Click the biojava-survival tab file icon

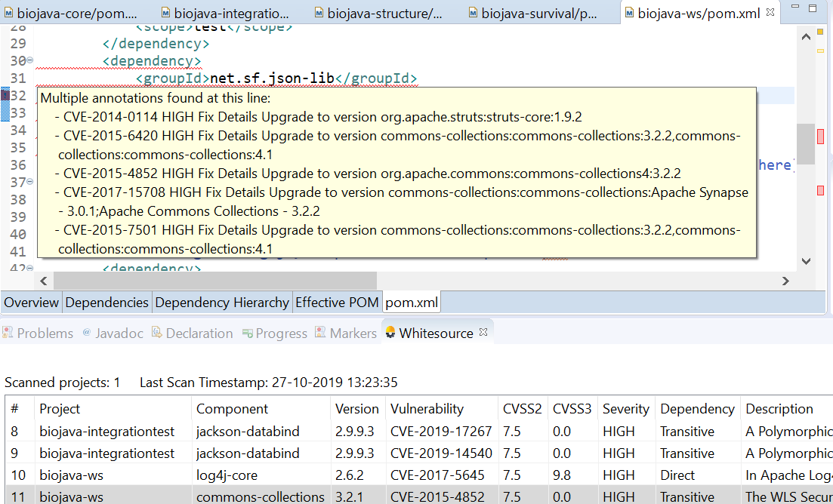click(473, 13)
